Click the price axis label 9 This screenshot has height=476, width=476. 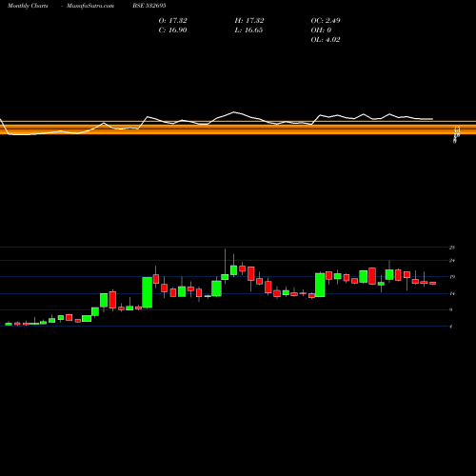click(451, 309)
